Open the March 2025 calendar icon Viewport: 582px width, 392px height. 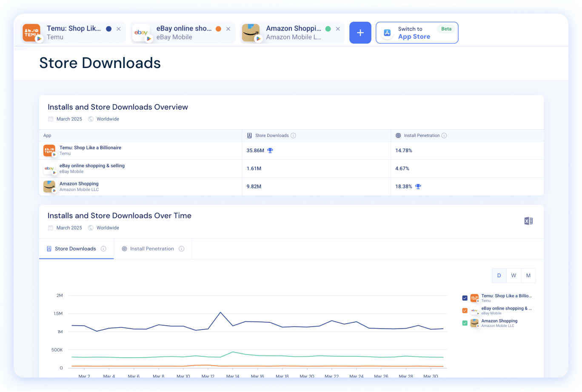(51, 119)
